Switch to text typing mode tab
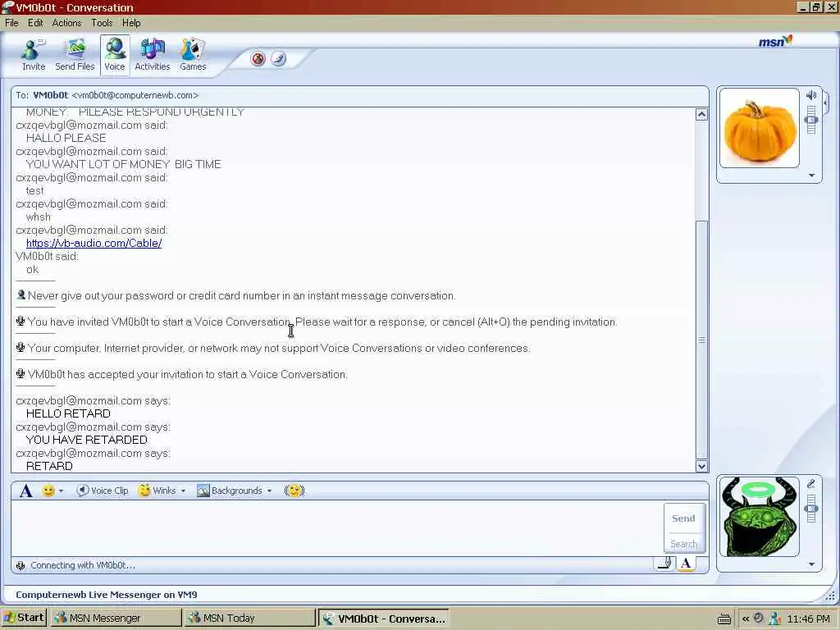The width and height of the screenshot is (840, 630). click(x=686, y=564)
